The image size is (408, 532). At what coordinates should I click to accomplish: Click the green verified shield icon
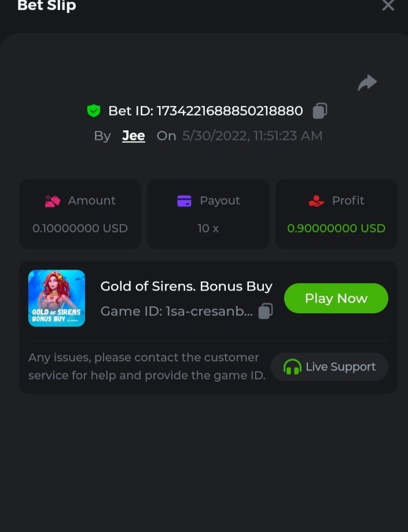tap(94, 111)
